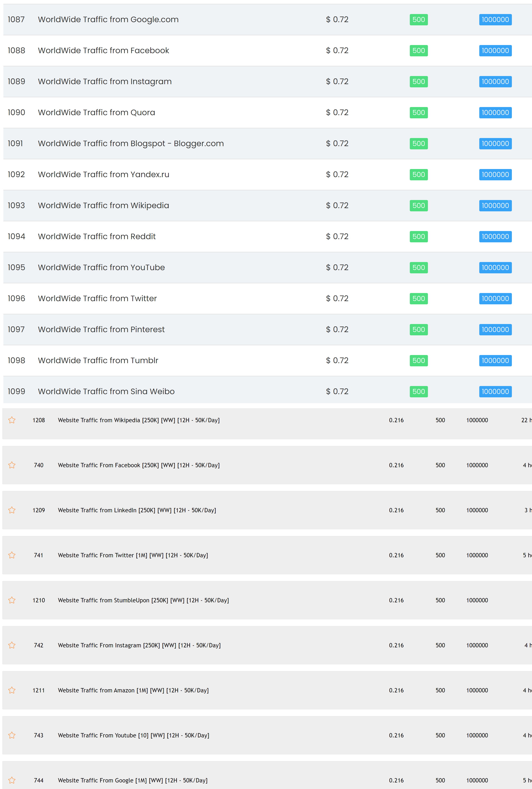The height and width of the screenshot is (789, 532).
Task: Select 'WorldWide Traffic from Google.com' service name
Action: 108,20
